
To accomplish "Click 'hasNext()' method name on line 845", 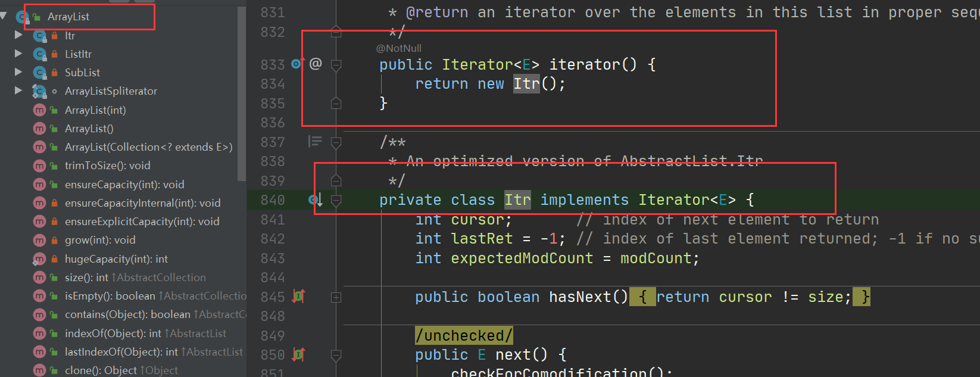I will pyautogui.click(x=588, y=297).
